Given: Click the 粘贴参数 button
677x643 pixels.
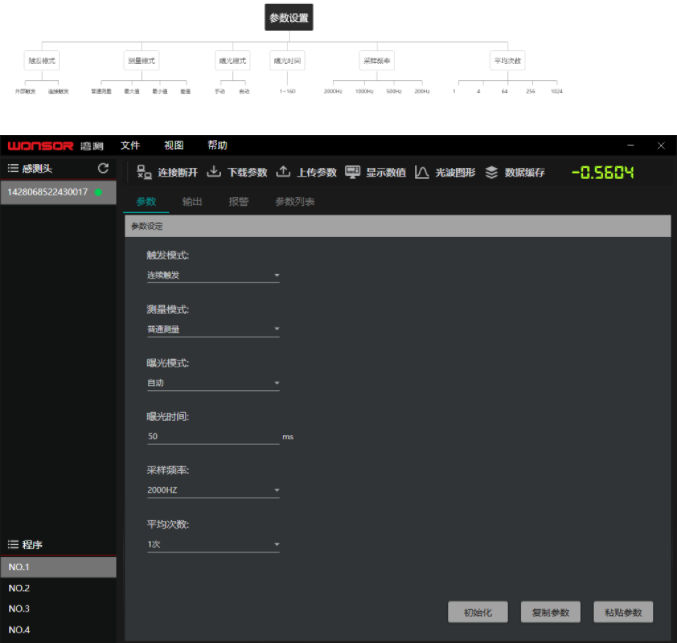Looking at the screenshot, I should pos(623,612).
